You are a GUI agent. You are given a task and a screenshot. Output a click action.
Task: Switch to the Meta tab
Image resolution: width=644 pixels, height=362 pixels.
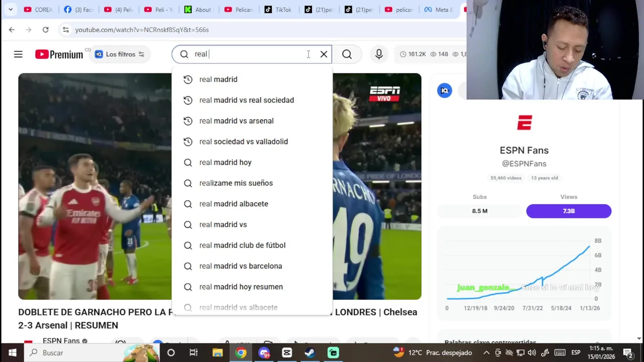click(439, 10)
